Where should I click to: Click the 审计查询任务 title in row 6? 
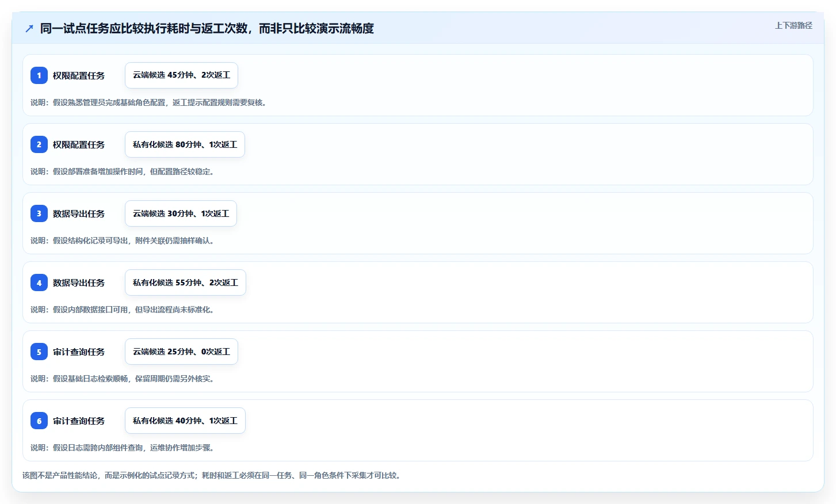tap(79, 421)
